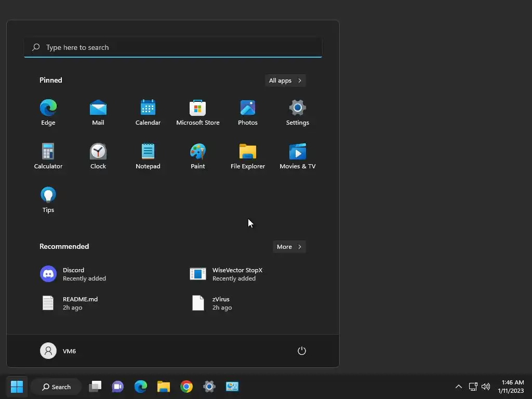Open Task View on the taskbar
Image resolution: width=532 pixels, height=399 pixels.
95,387
